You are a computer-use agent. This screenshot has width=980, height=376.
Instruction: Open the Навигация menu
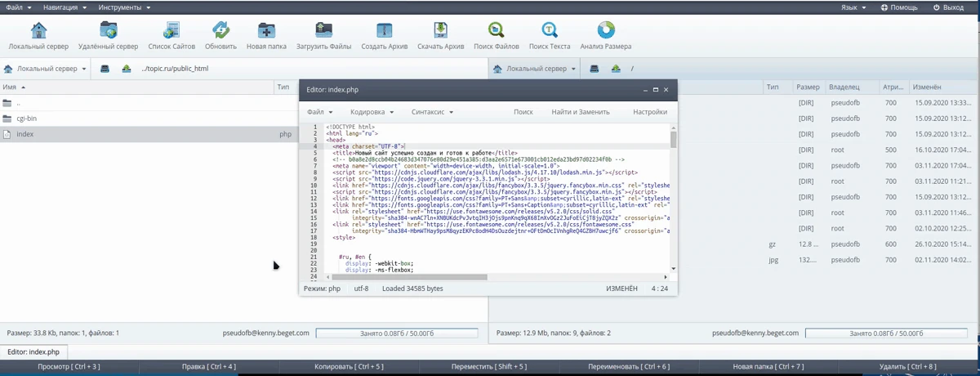(65, 7)
